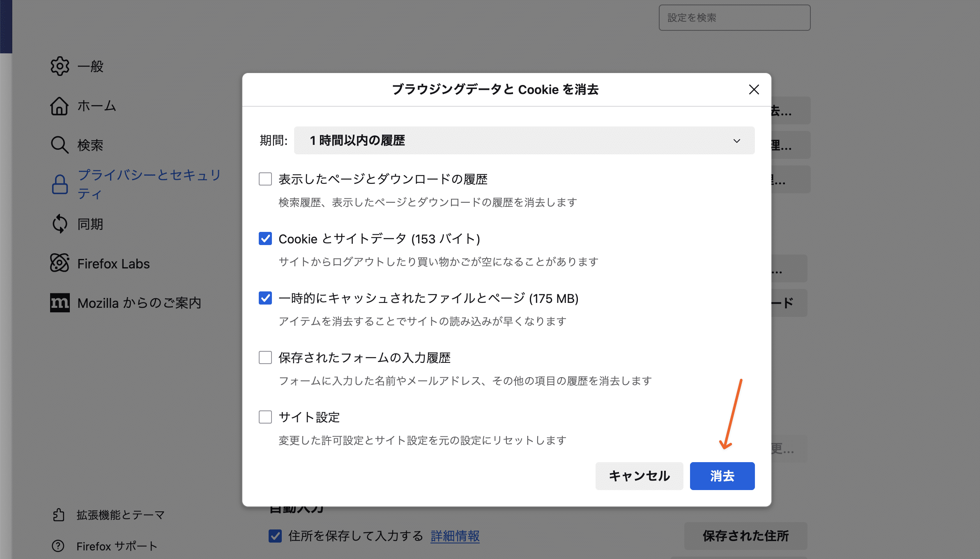Open the 詳細情報 link about addresses
Screen dimensions: 980x559
(x=455, y=536)
